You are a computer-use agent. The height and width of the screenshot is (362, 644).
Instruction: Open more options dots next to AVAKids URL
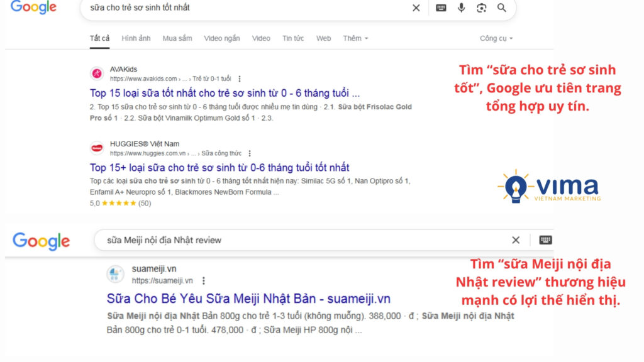tap(240, 79)
